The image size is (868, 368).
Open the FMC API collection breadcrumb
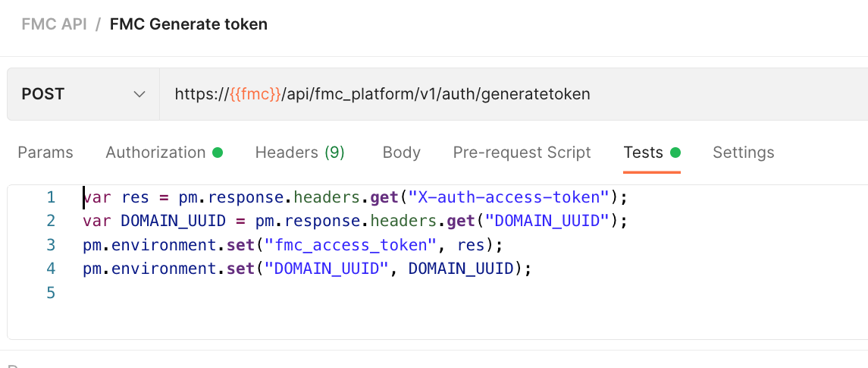(54, 24)
